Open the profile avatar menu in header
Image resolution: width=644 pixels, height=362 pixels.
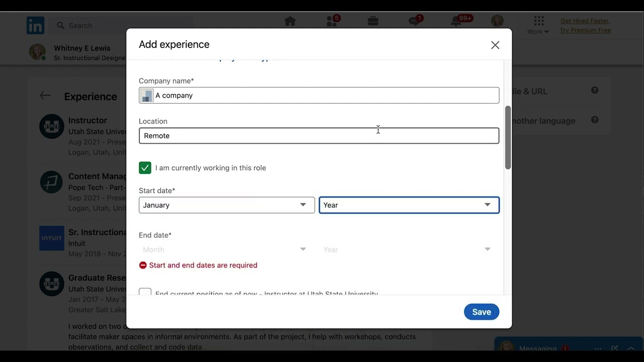[497, 21]
